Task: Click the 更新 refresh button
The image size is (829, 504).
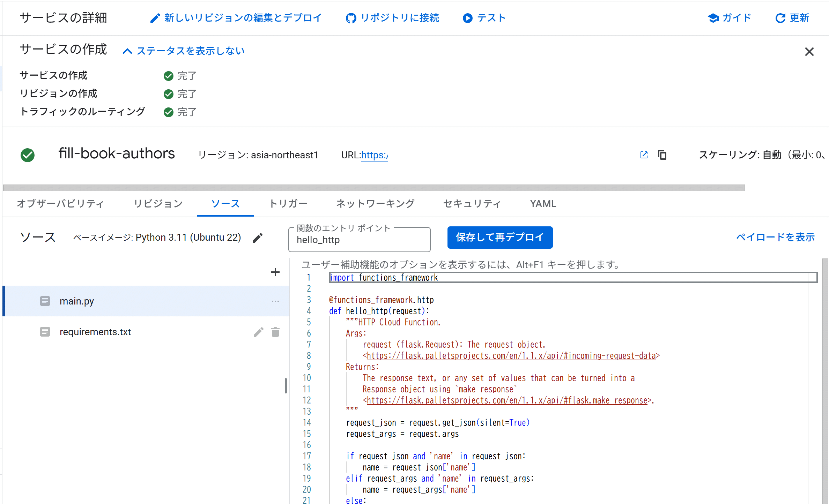Action: (792, 18)
